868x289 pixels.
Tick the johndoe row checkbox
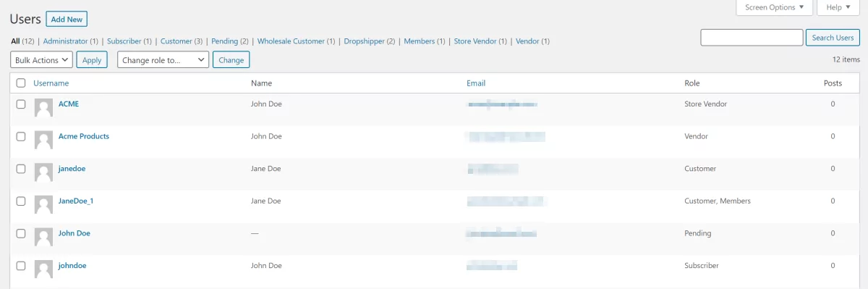(x=21, y=266)
